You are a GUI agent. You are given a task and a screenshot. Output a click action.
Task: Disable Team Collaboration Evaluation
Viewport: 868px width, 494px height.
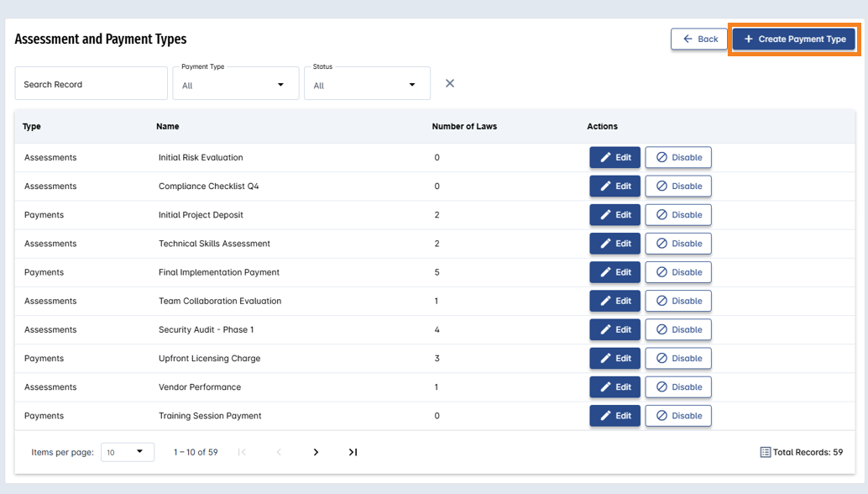click(x=678, y=302)
